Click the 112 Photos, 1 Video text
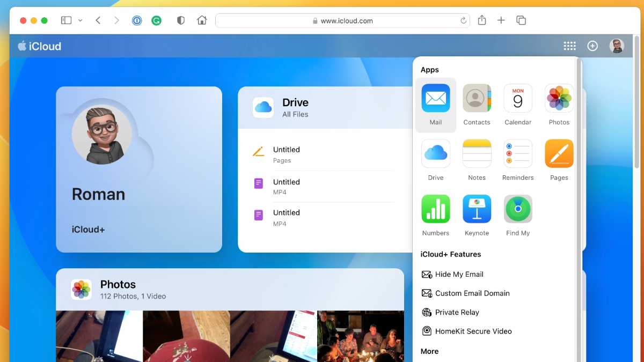The height and width of the screenshot is (362, 644). [133, 296]
